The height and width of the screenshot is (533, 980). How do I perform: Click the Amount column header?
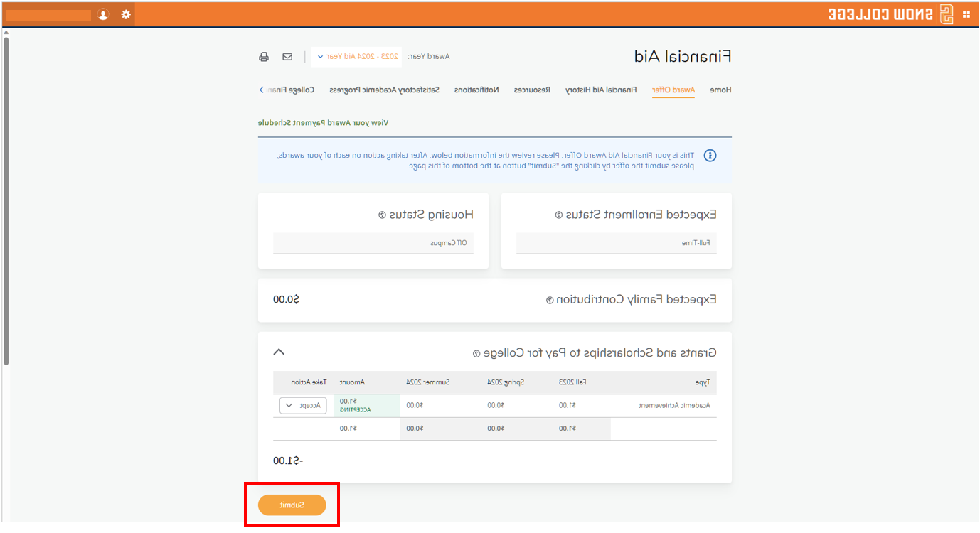coord(352,382)
